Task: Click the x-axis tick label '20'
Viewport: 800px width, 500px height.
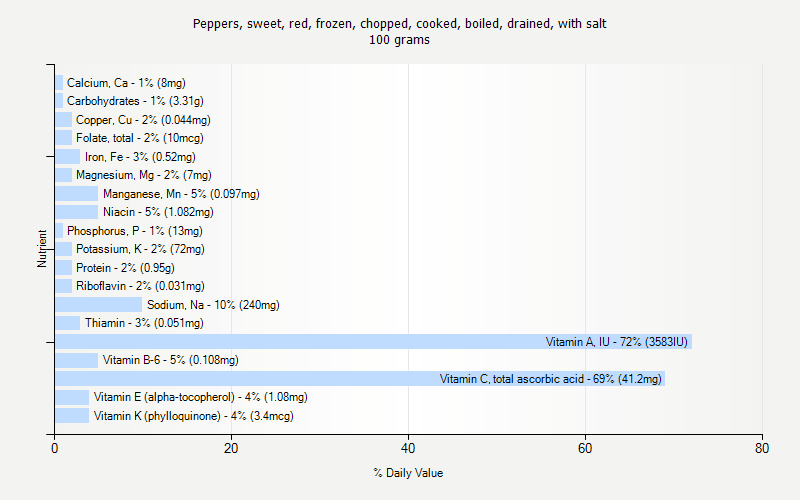Action: click(231, 448)
